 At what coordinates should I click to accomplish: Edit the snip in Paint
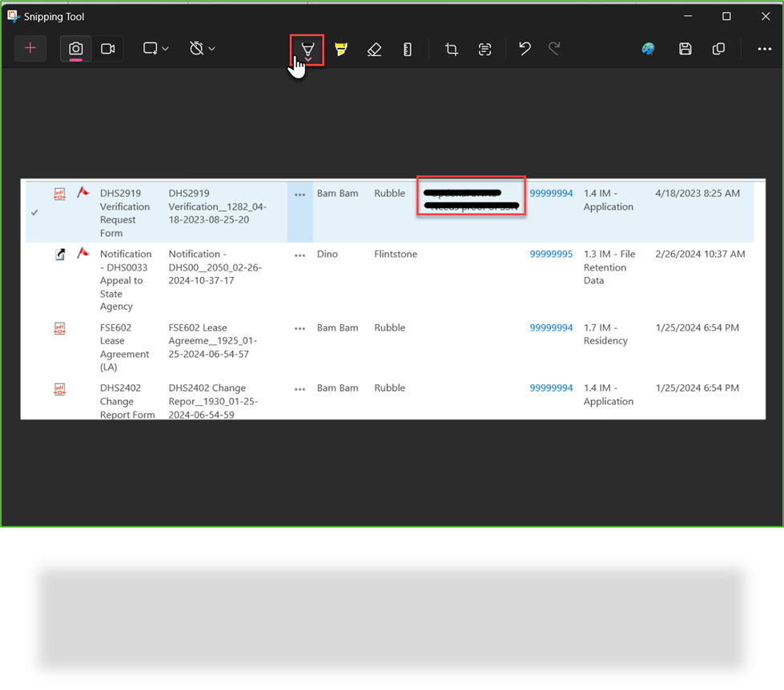point(648,49)
